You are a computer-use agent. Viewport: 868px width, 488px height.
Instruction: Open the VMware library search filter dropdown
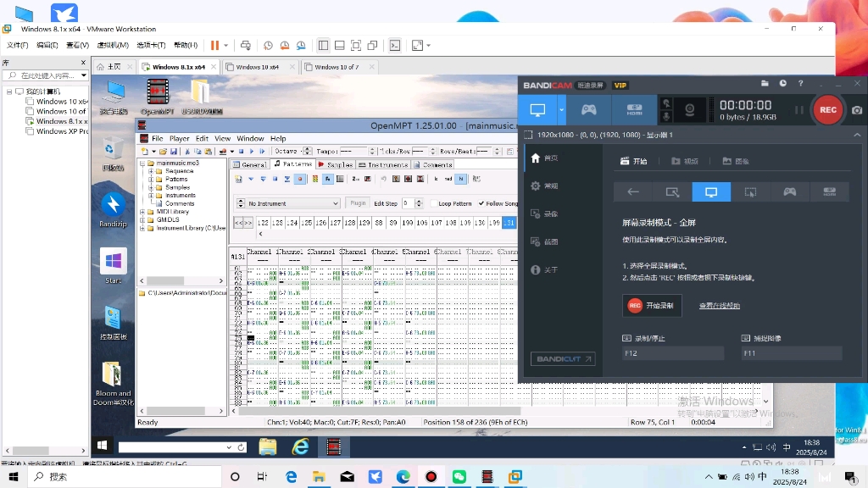pos(84,75)
